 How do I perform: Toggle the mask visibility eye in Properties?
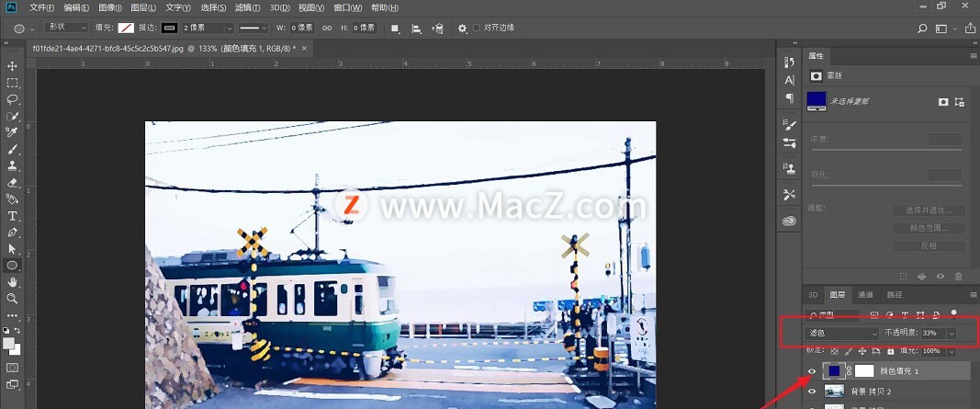940,276
